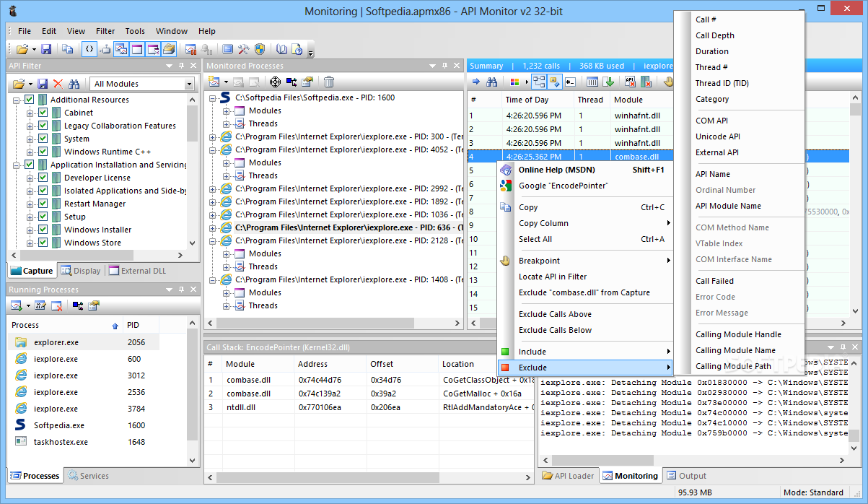Toggle the Windows Runtime C++ checkbox
The width and height of the screenshot is (868, 504).
(x=43, y=152)
